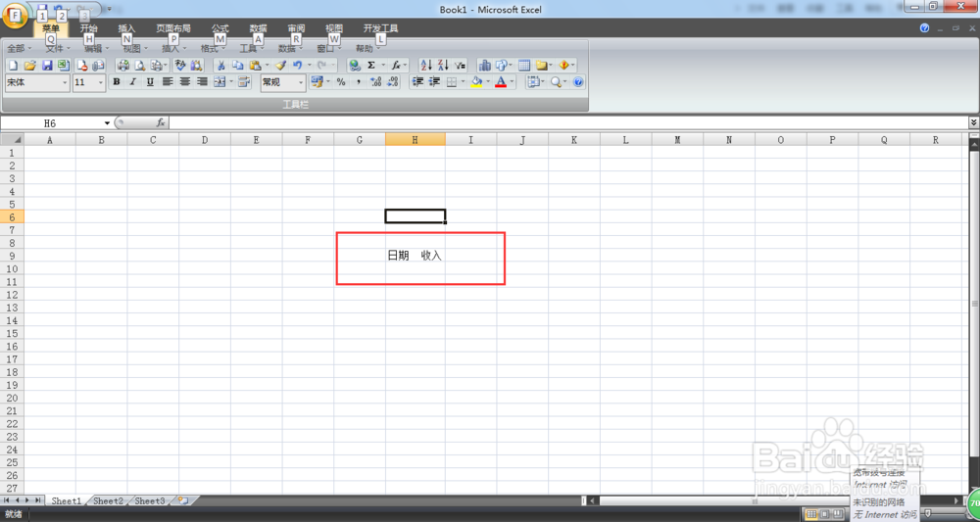Click the increase indent icon
The image size is (980, 522).
pyautogui.click(x=434, y=82)
